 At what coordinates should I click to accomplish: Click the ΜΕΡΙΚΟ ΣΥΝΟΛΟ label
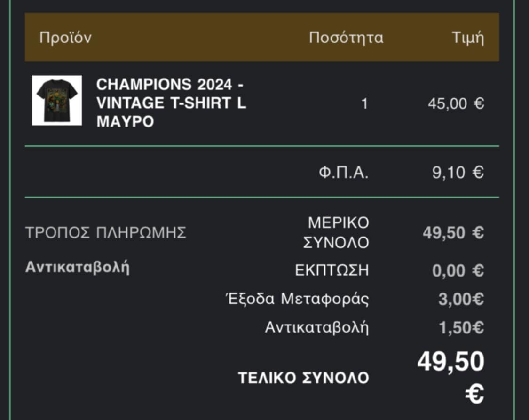pos(336,232)
